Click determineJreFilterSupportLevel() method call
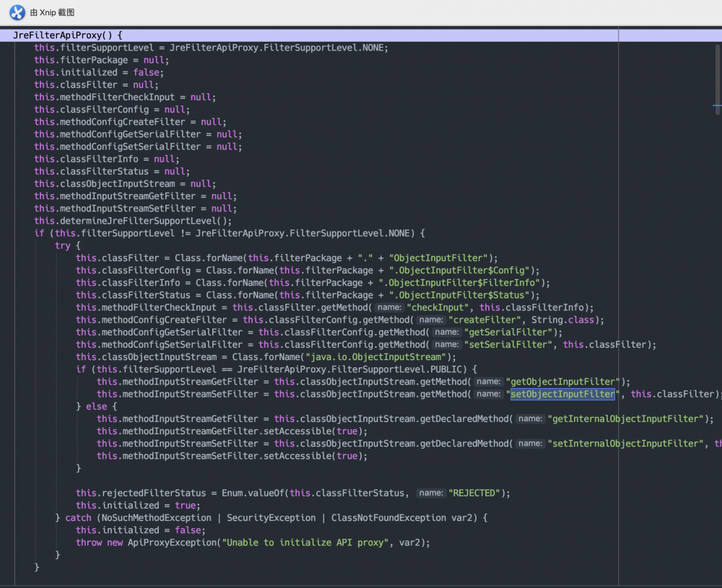 point(146,221)
